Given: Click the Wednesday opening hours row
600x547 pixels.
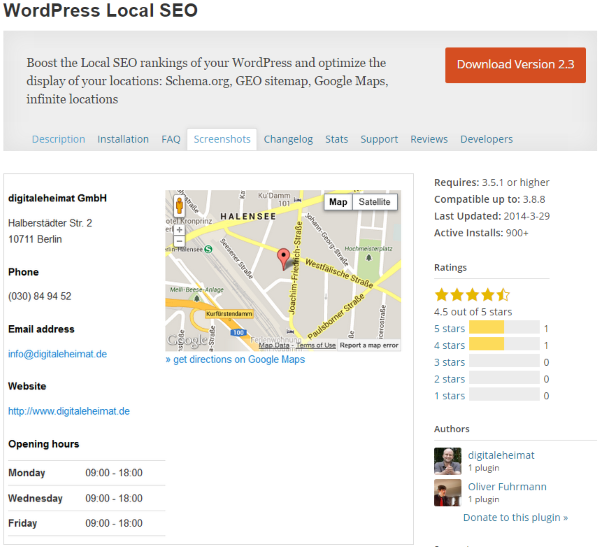Looking at the screenshot, I should coord(87,498).
